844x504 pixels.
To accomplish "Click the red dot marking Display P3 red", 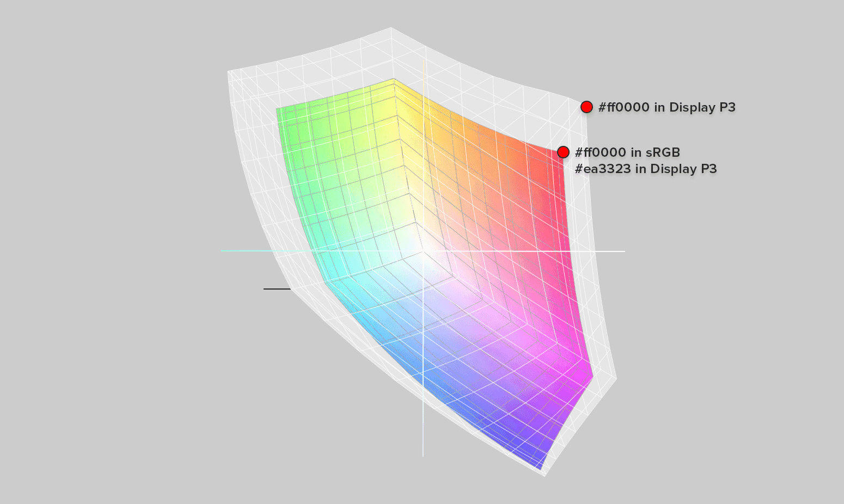I will coord(586,107).
